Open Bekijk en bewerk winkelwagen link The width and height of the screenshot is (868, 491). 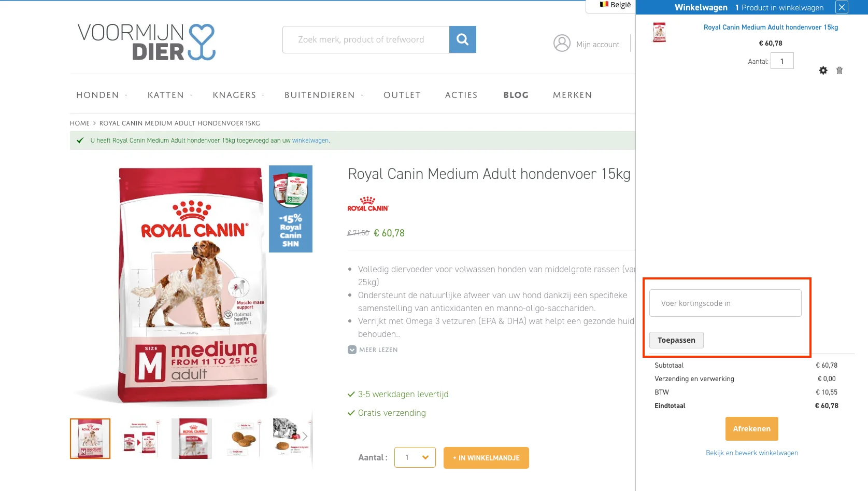click(751, 453)
